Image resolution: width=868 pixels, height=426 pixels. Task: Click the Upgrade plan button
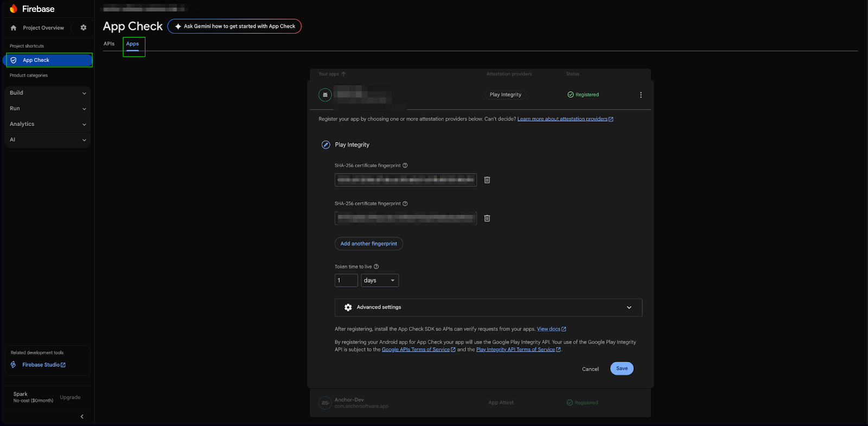click(x=70, y=397)
